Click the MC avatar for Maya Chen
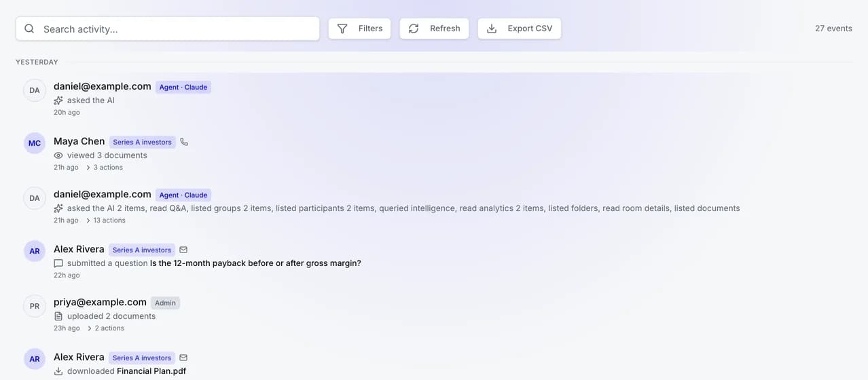The height and width of the screenshot is (380, 868). pos(35,143)
